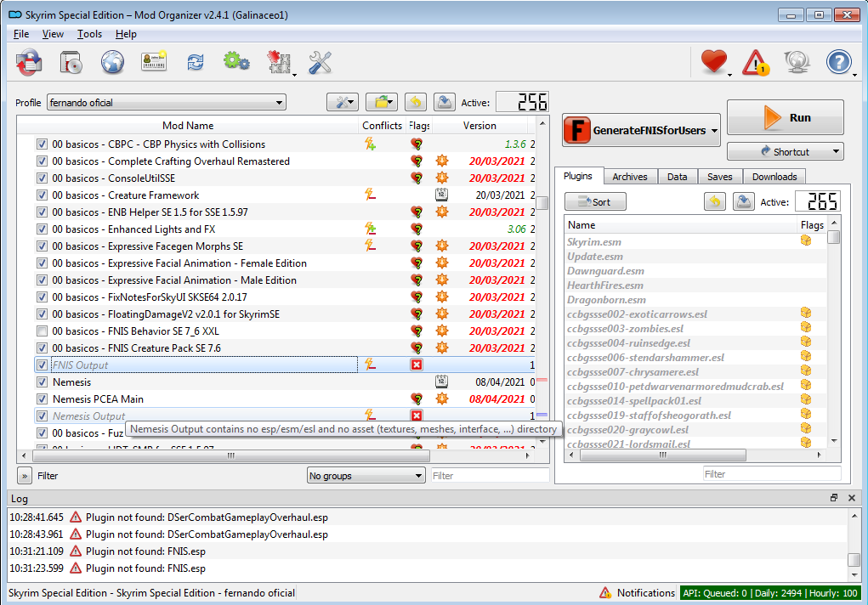Open the profiles ID card icon
The height and width of the screenshot is (605, 868).
point(154,62)
